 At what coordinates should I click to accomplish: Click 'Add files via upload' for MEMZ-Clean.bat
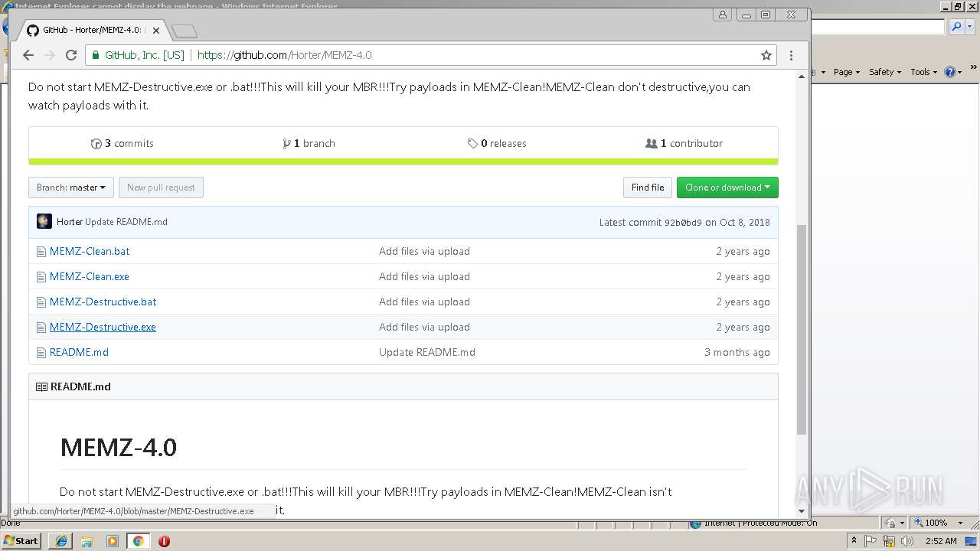coord(424,251)
